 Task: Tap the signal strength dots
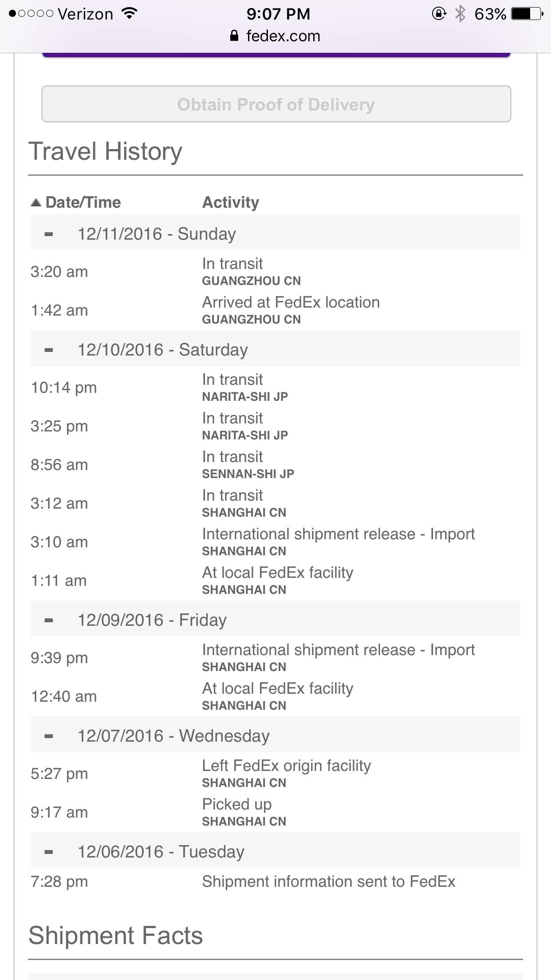click(x=31, y=14)
